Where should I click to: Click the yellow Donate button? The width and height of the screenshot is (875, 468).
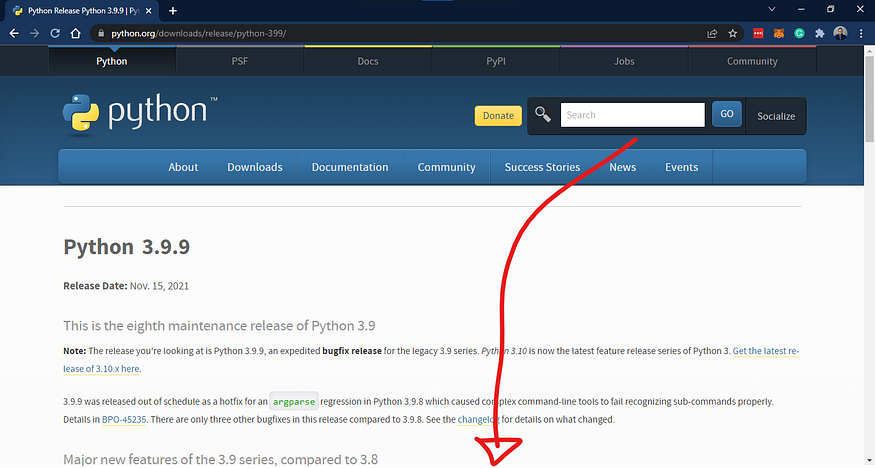(498, 115)
